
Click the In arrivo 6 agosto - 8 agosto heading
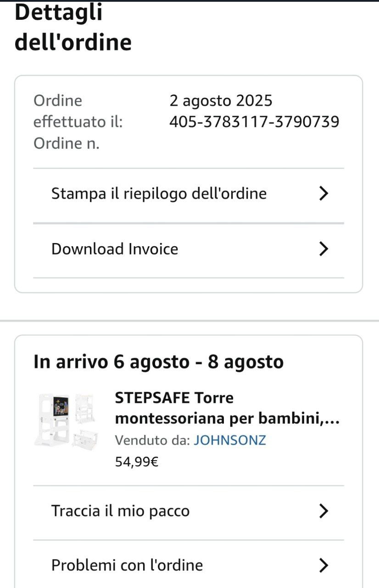[x=158, y=362]
